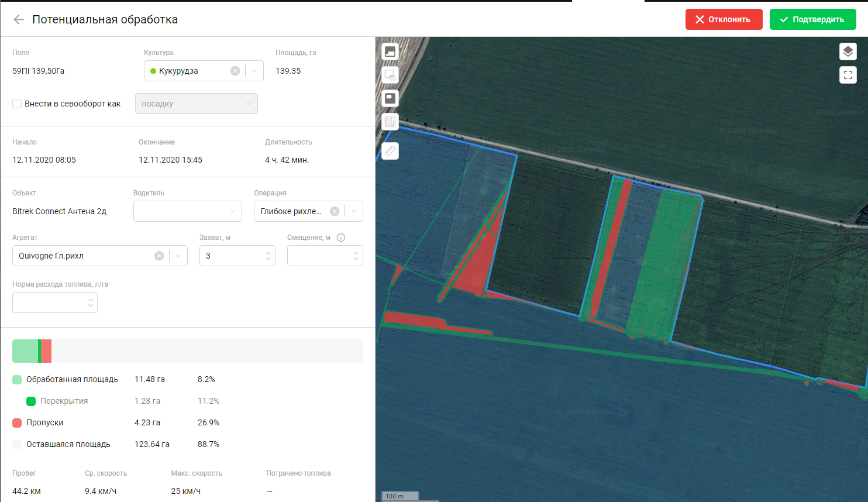
Task: Click the red Пропуски bar segment
Action: click(46, 351)
